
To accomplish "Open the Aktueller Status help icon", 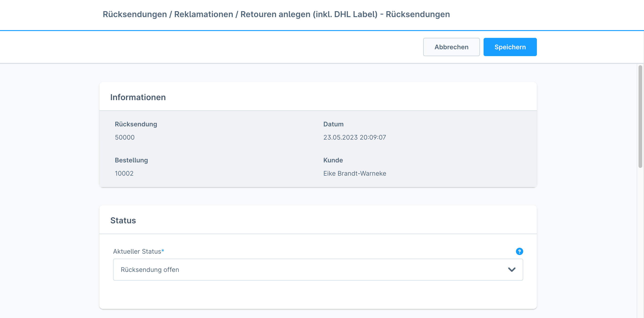I will pyautogui.click(x=519, y=251).
